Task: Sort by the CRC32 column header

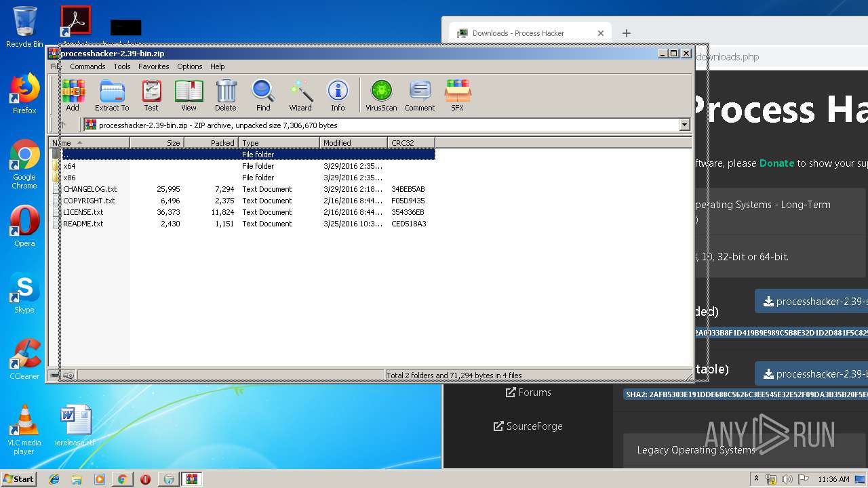Action: pos(411,143)
